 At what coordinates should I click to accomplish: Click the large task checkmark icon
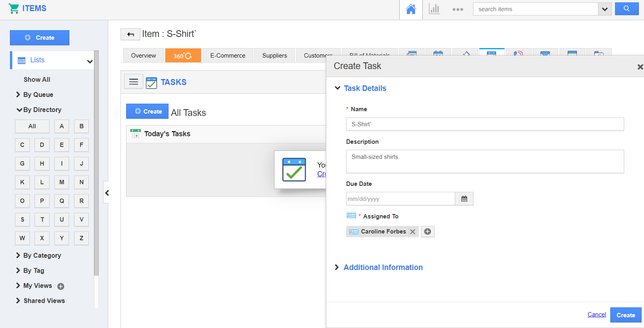point(294,170)
